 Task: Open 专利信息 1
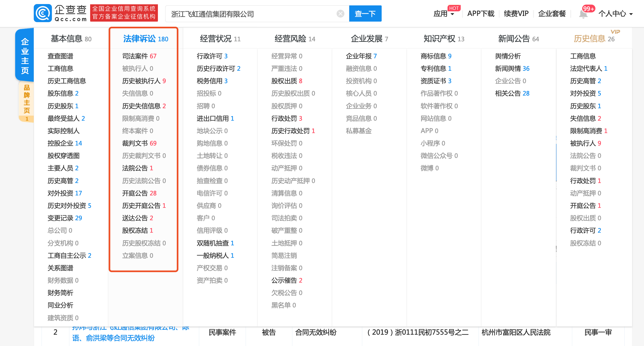tap(436, 69)
